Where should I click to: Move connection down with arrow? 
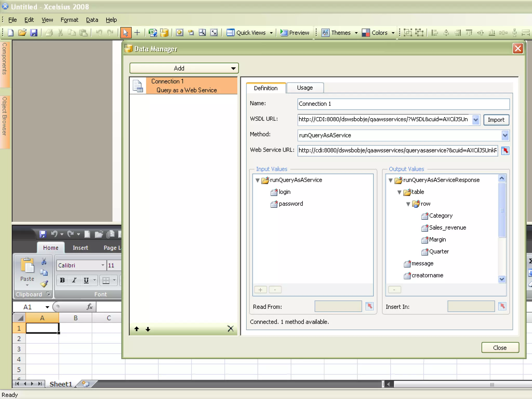tap(148, 329)
